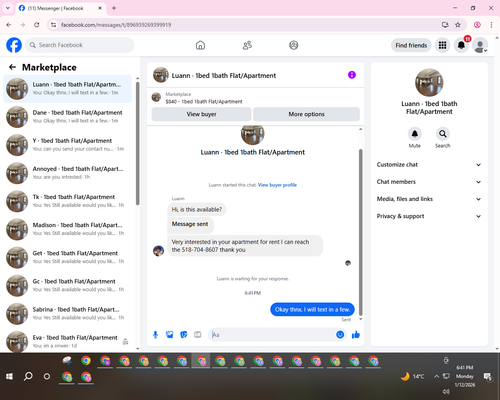Image resolution: width=500 pixels, height=400 pixels.
Task: Open the emoji picker in message box
Action: tap(340, 335)
